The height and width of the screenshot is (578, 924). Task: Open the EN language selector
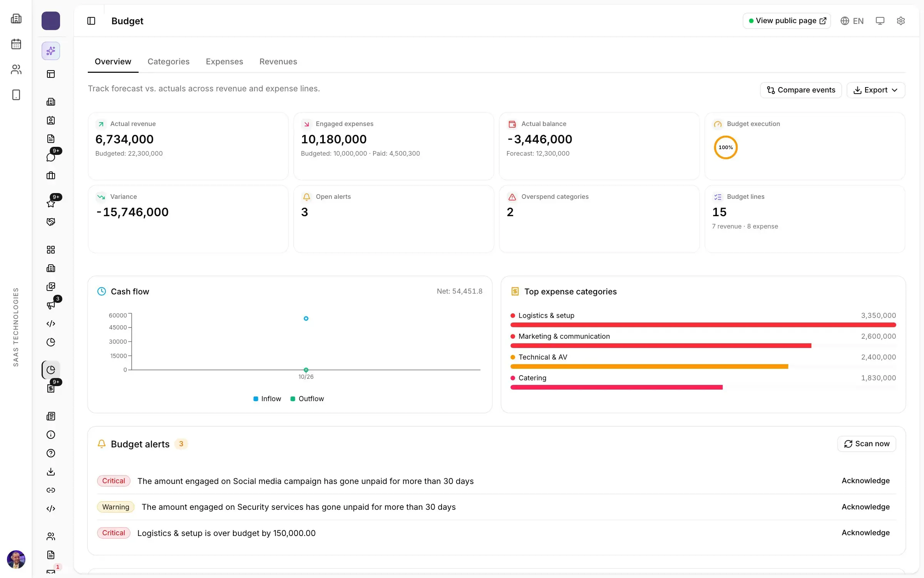852,21
